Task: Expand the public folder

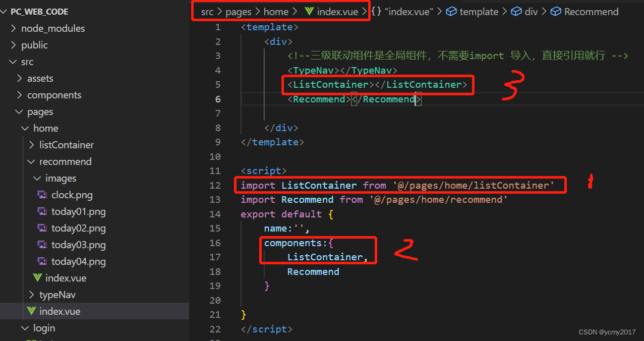Action: (x=13, y=45)
